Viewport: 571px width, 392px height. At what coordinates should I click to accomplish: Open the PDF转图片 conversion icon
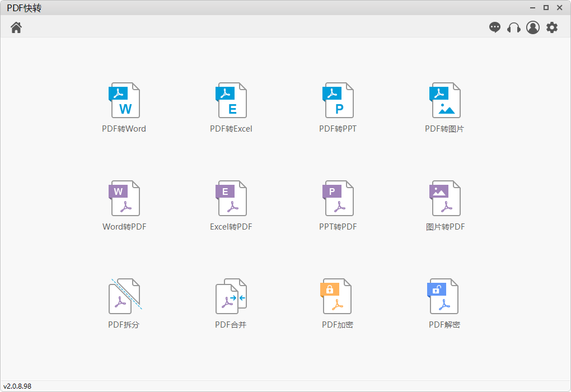444,100
